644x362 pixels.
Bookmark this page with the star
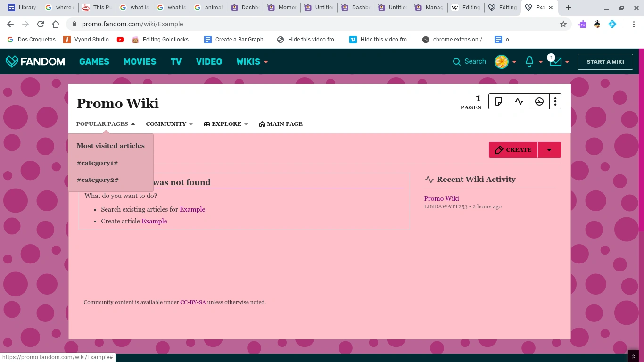[563, 24]
